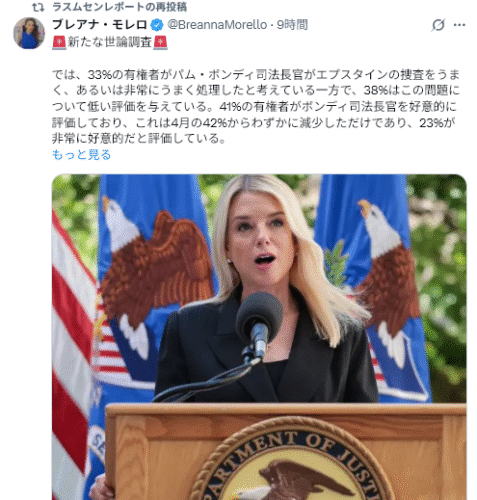Click the display name ブレアナ・モレロ
The height and width of the screenshot is (500, 477).
pyautogui.click(x=100, y=25)
